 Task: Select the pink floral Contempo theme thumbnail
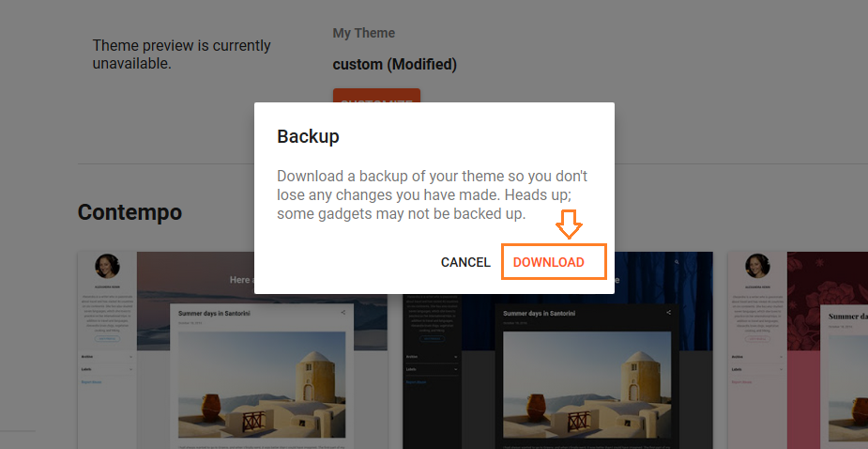click(798, 350)
